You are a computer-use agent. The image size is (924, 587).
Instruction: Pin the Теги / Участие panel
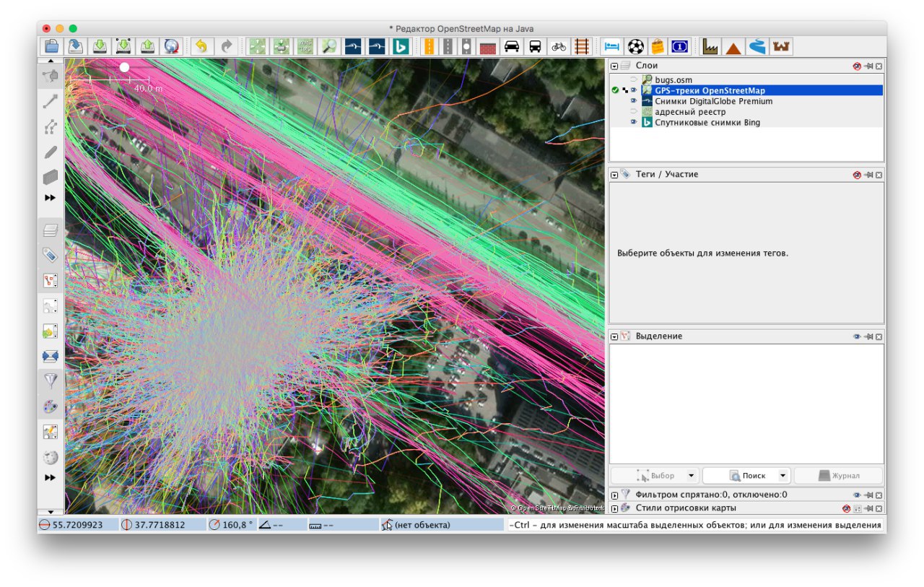(868, 175)
